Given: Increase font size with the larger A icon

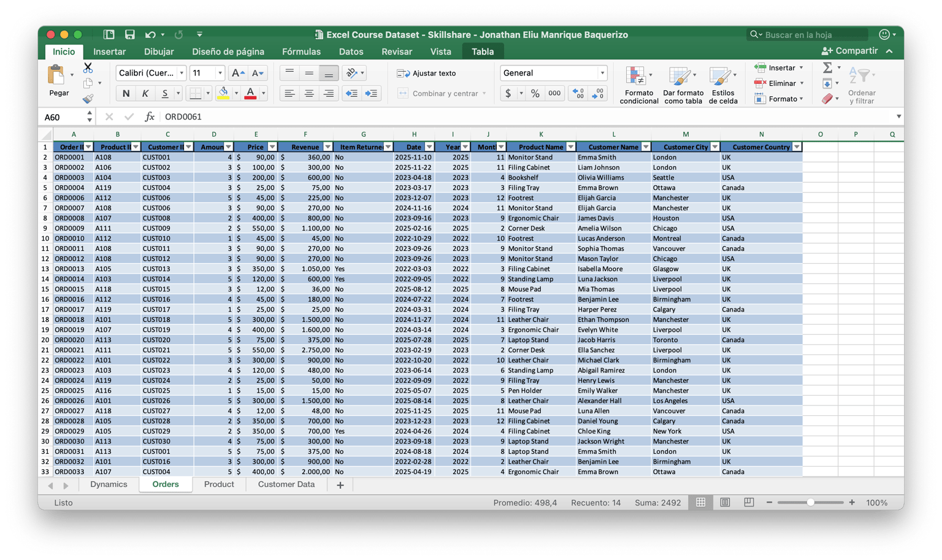Looking at the screenshot, I should (238, 73).
